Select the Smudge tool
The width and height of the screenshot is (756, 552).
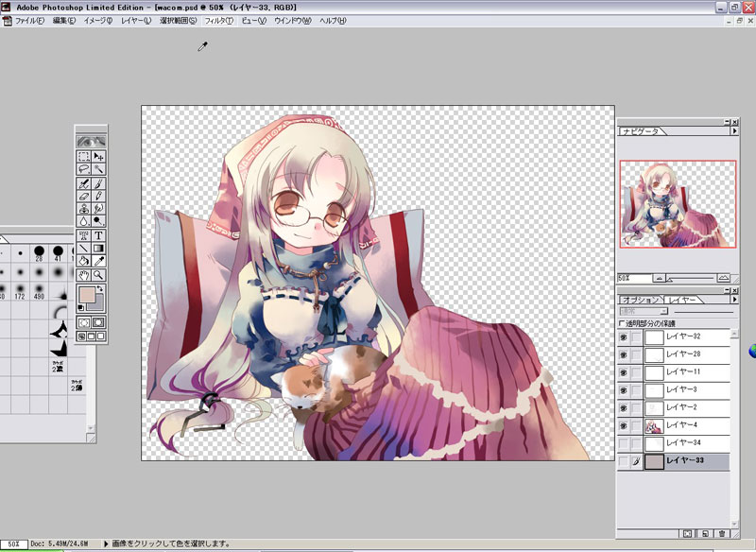click(x=98, y=209)
